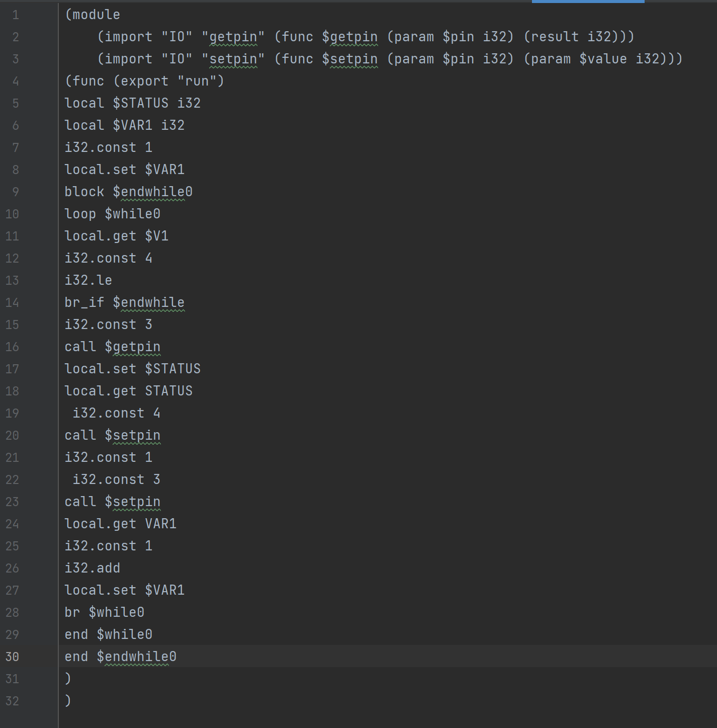
Task: Click line number 30 in gutter
Action: [12, 657]
